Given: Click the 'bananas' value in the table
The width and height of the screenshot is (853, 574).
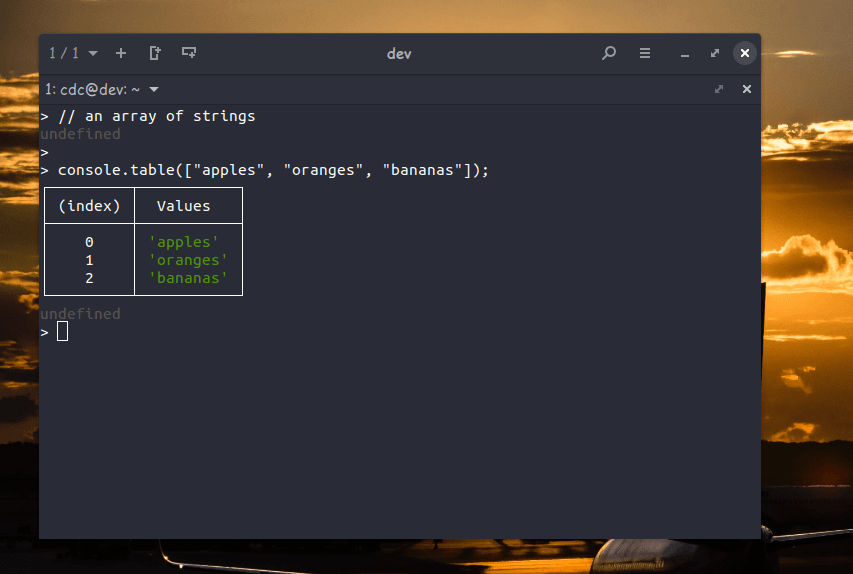Looking at the screenshot, I should pyautogui.click(x=188, y=278).
